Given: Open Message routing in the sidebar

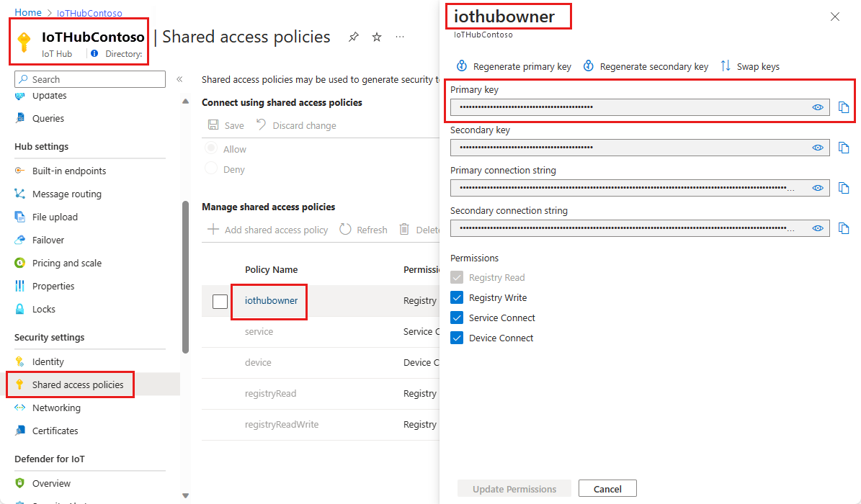Looking at the screenshot, I should pos(70,193).
